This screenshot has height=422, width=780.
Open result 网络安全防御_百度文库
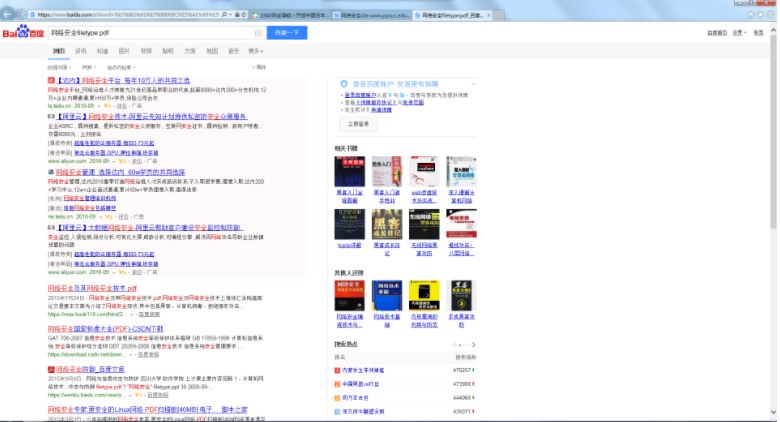point(90,369)
